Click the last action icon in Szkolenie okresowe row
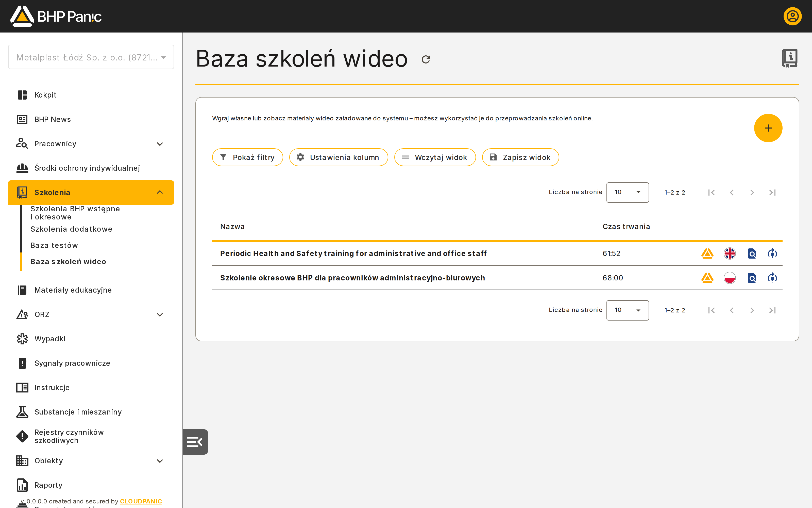Image resolution: width=812 pixels, height=508 pixels. click(x=772, y=278)
